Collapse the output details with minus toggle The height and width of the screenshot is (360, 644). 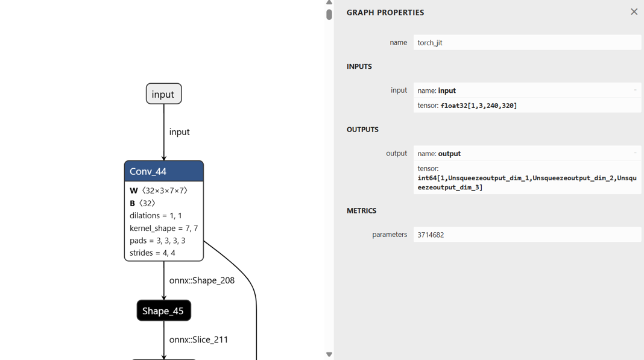click(635, 153)
